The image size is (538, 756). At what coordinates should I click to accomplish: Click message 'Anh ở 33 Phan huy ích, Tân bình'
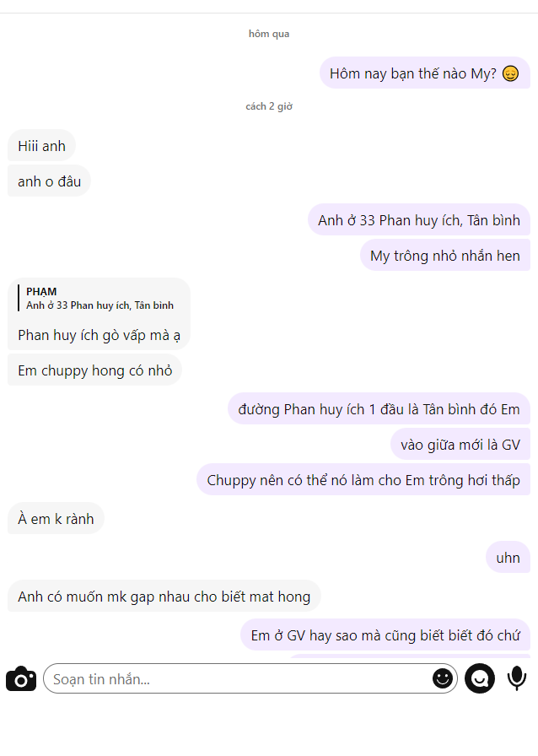tap(419, 220)
